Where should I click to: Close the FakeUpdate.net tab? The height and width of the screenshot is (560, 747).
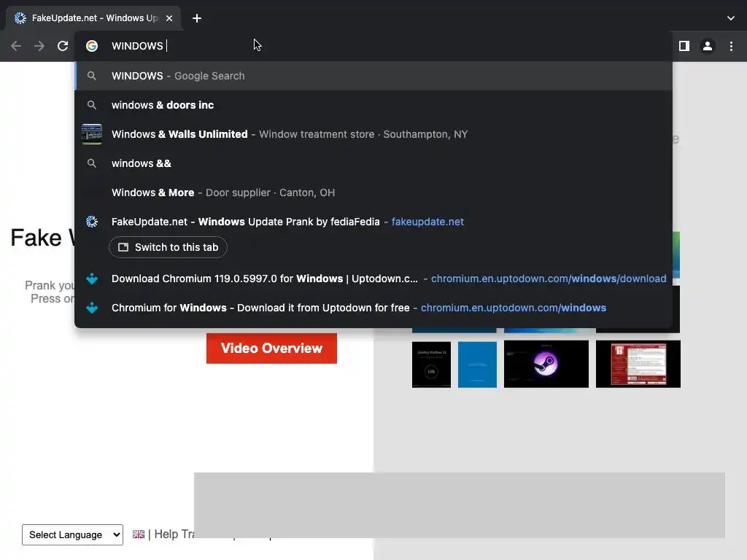click(x=169, y=18)
